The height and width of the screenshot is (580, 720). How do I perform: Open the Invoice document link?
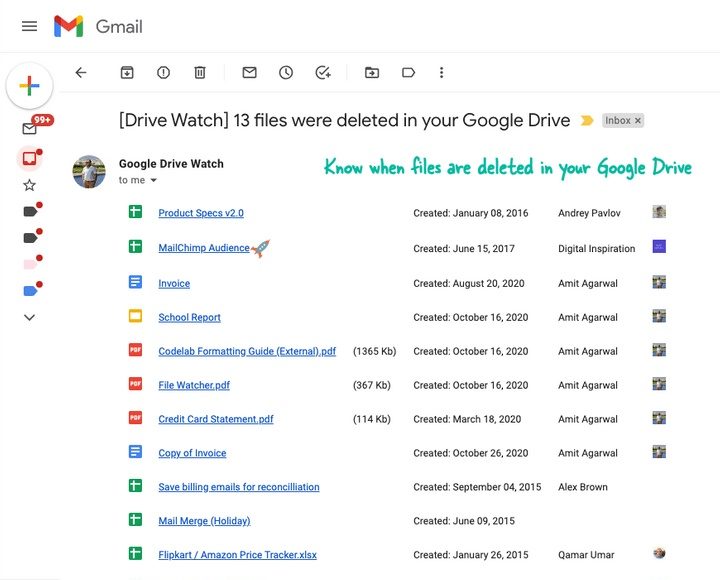[x=174, y=284]
